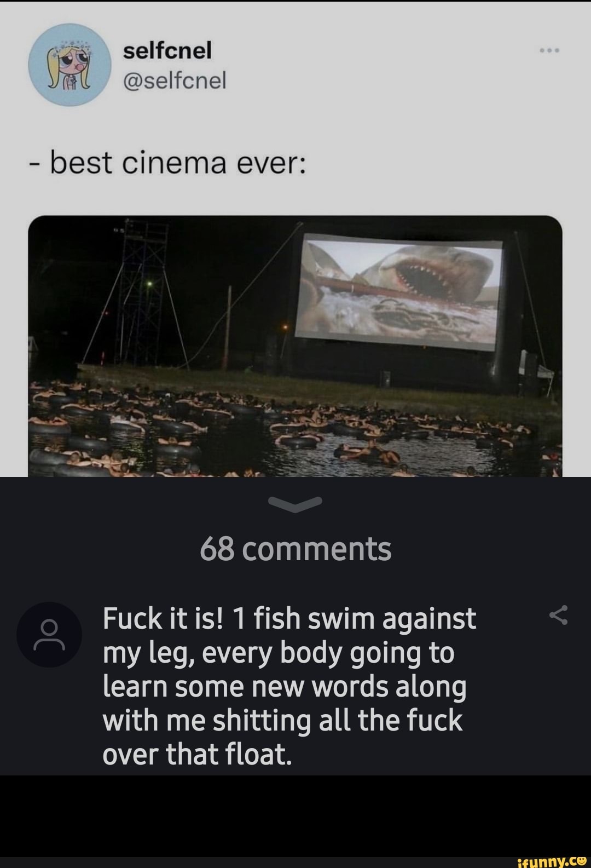Share the comment using share icon

point(558,616)
